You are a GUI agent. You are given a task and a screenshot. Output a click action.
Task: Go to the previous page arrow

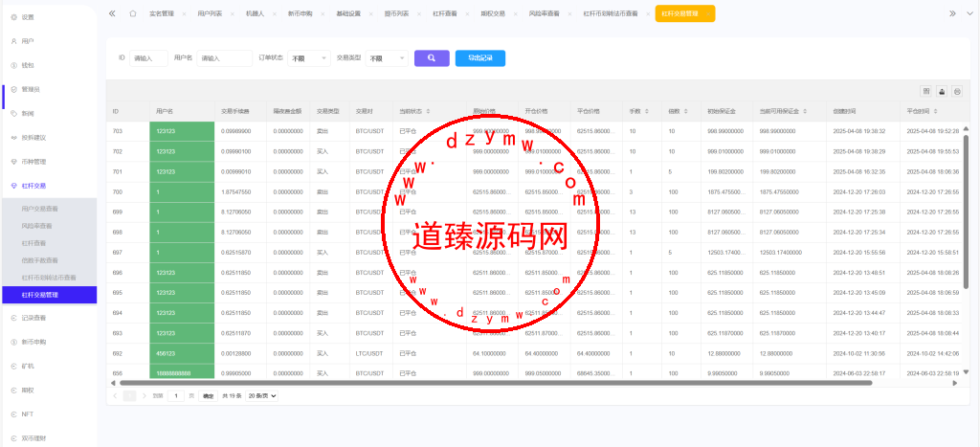(115, 395)
